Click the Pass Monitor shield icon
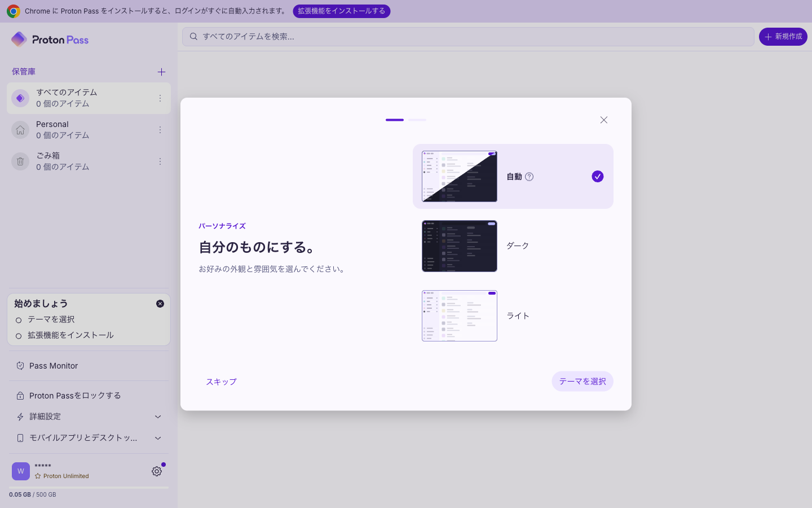The image size is (812, 508). (x=20, y=366)
